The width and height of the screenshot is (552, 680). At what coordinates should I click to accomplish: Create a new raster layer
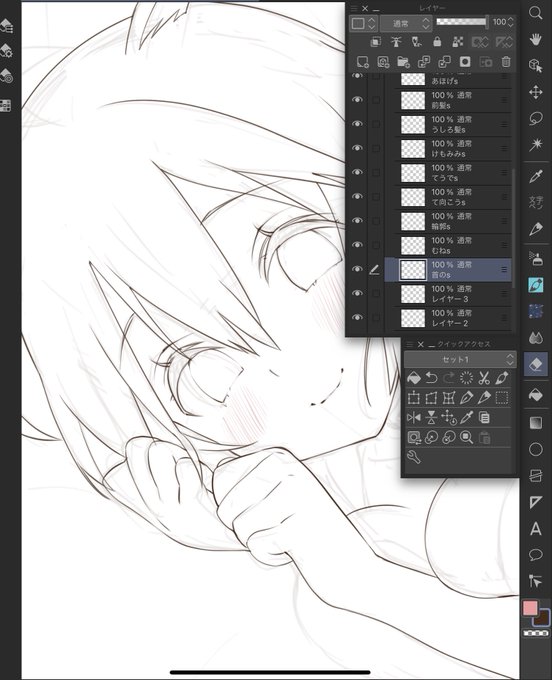363,62
